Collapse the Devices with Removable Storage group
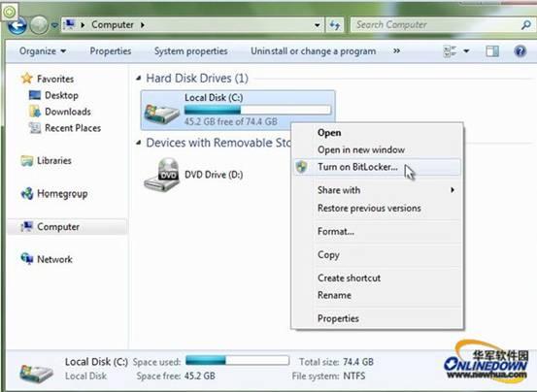This screenshot has width=537, height=392. [138, 143]
